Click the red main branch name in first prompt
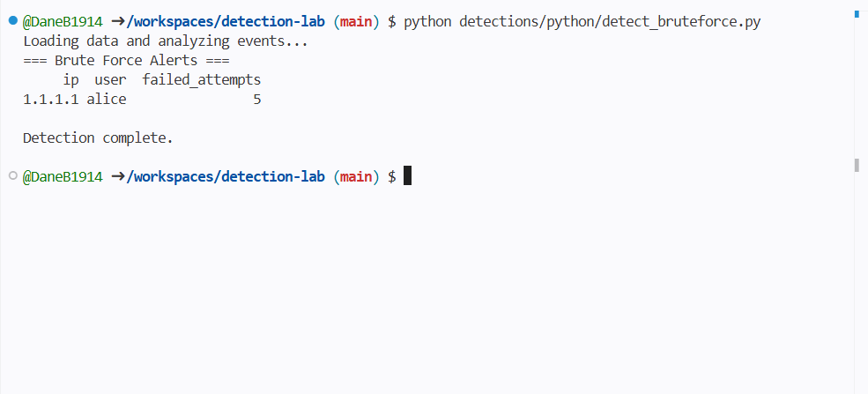 pyautogui.click(x=356, y=21)
